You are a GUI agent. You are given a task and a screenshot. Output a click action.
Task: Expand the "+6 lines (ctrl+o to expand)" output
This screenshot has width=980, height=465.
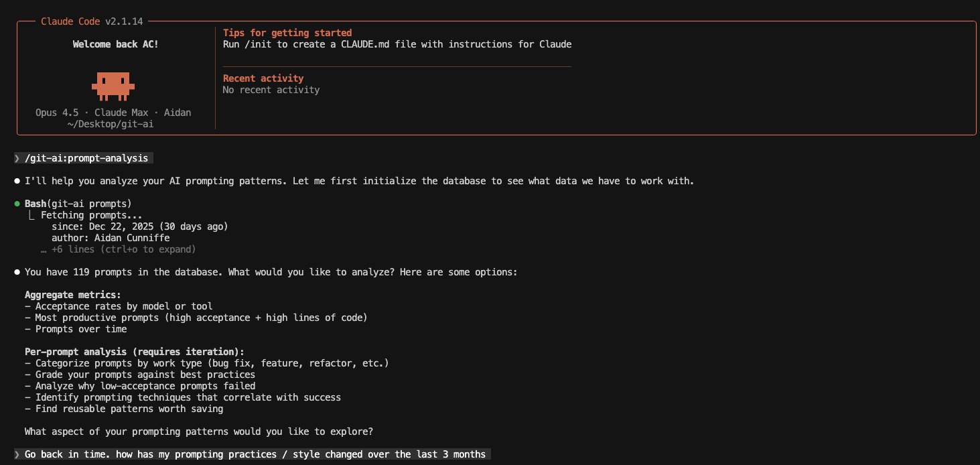(x=123, y=249)
